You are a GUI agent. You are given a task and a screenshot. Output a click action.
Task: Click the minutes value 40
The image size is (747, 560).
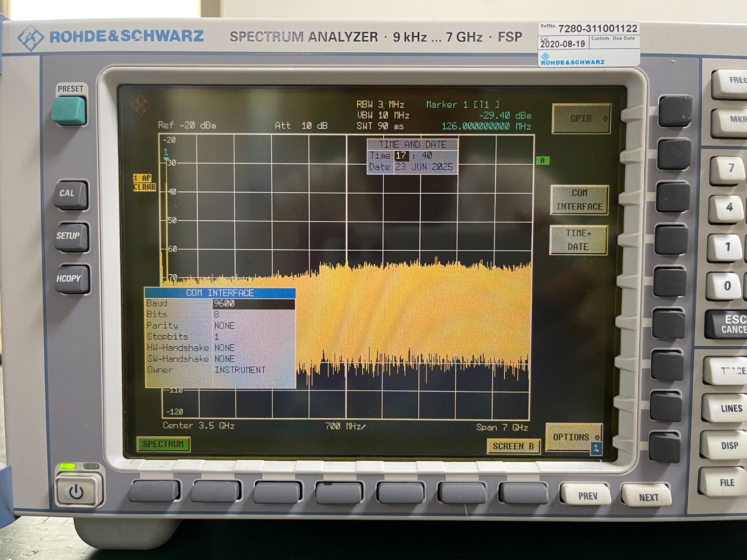coord(427,155)
